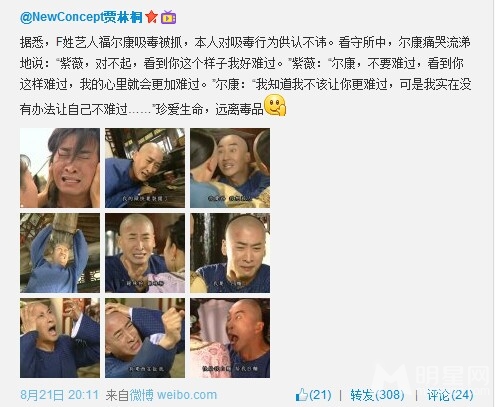Click the red verified star badge
The width and height of the screenshot is (495, 407).
click(x=151, y=17)
